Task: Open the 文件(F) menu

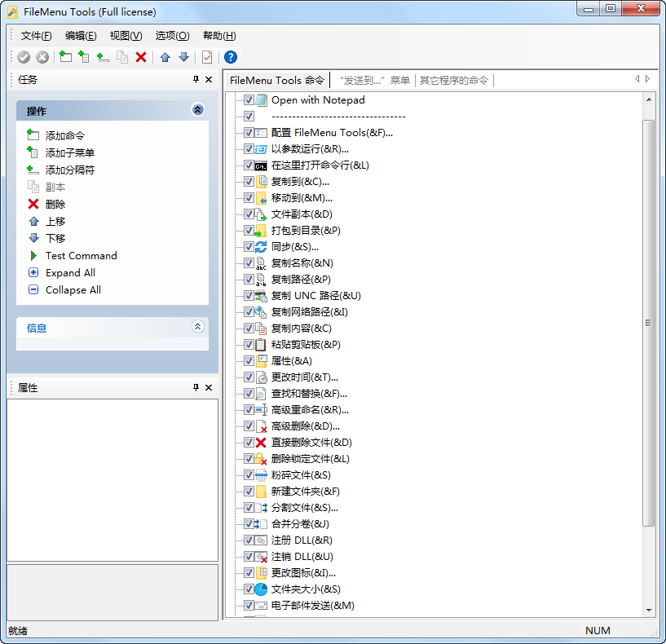Action: tap(36, 35)
